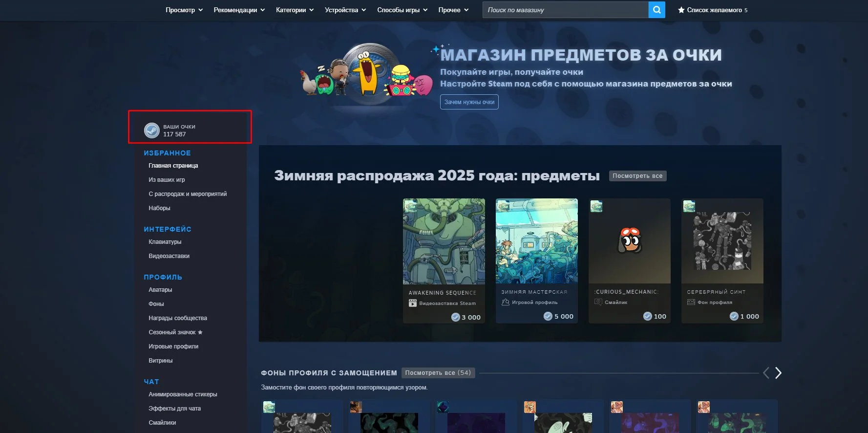This screenshot has height=433, width=868.
Task: Click the wishlist star icon
Action: point(681,10)
